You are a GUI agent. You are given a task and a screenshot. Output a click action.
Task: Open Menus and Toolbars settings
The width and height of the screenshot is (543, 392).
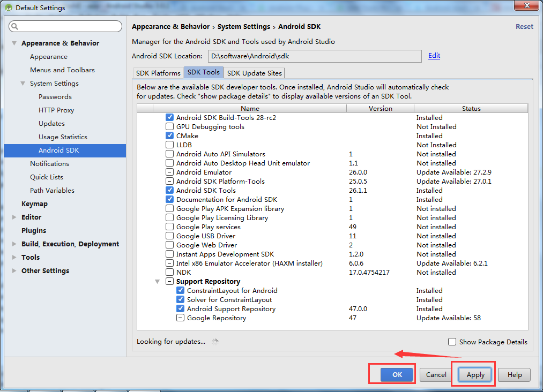coord(62,70)
